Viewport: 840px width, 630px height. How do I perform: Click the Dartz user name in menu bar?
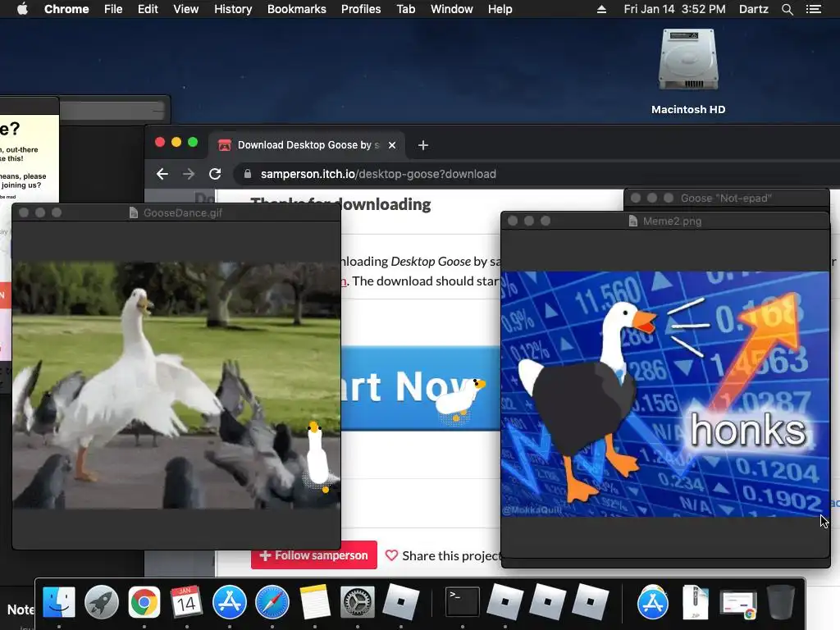click(753, 9)
